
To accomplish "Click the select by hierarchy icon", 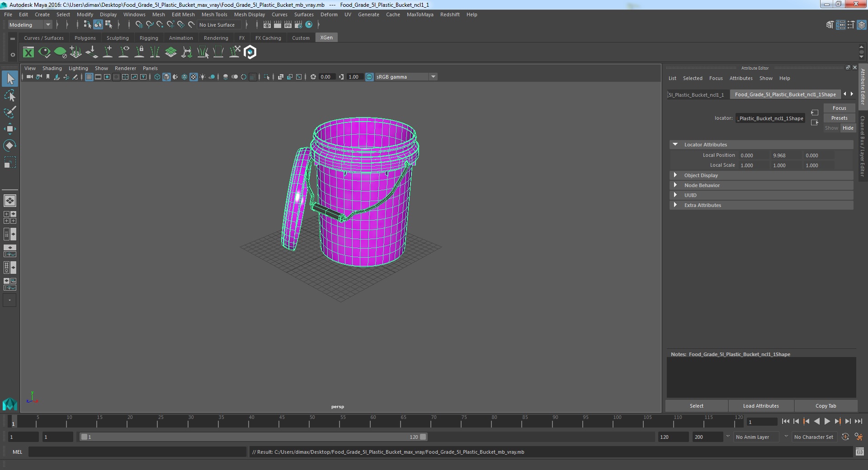I will [88, 25].
